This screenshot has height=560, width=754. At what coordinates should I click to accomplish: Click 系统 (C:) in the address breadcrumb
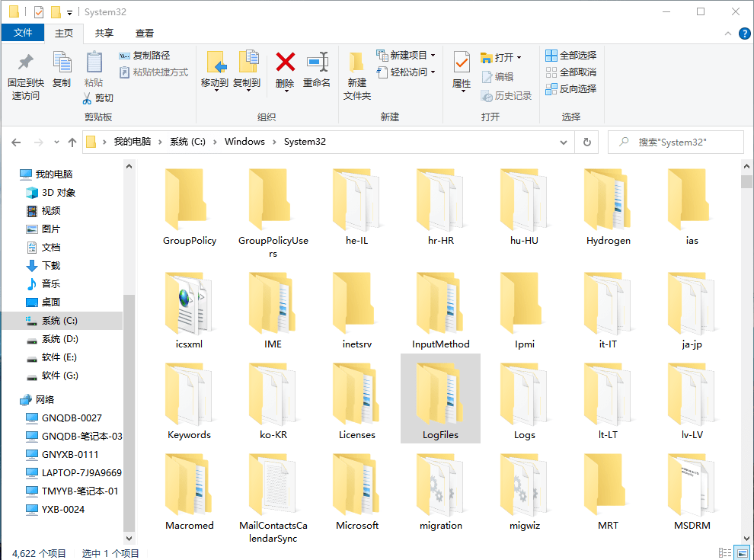[187, 142]
